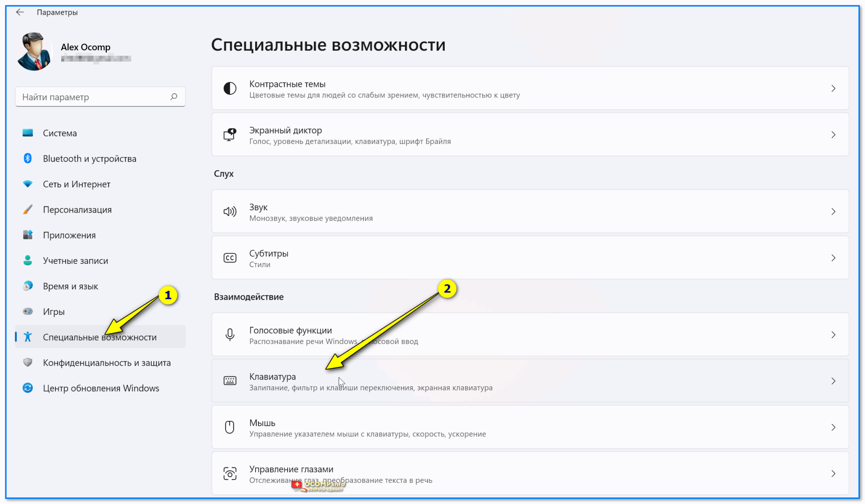Screen dimensions: 865x504
Task: Click the Приложения apps icon
Action: point(28,235)
